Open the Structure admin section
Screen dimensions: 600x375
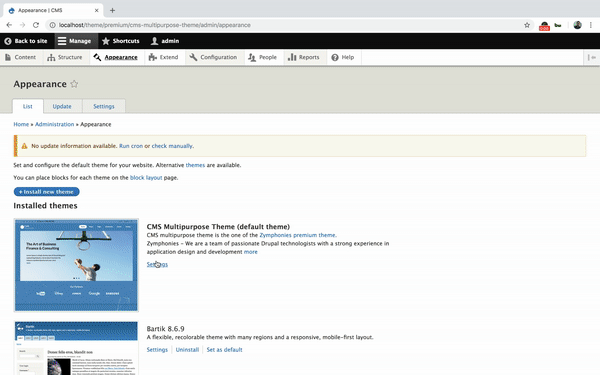point(65,57)
